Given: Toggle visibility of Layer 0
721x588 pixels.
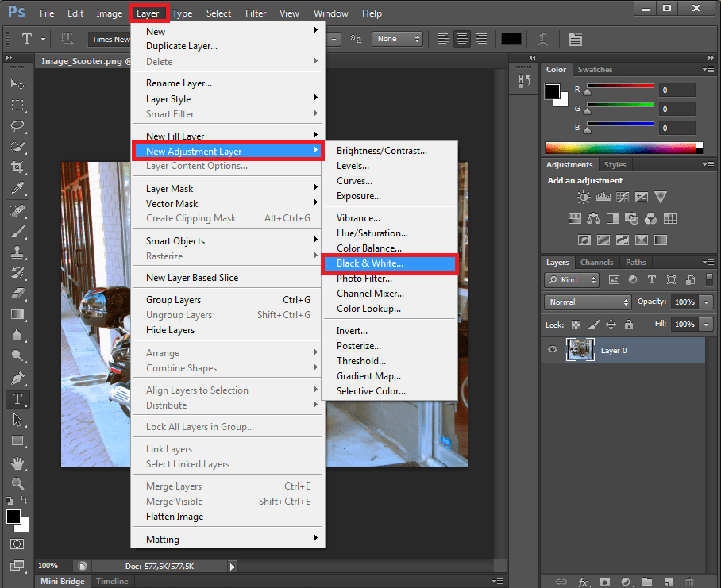Looking at the screenshot, I should [552, 350].
